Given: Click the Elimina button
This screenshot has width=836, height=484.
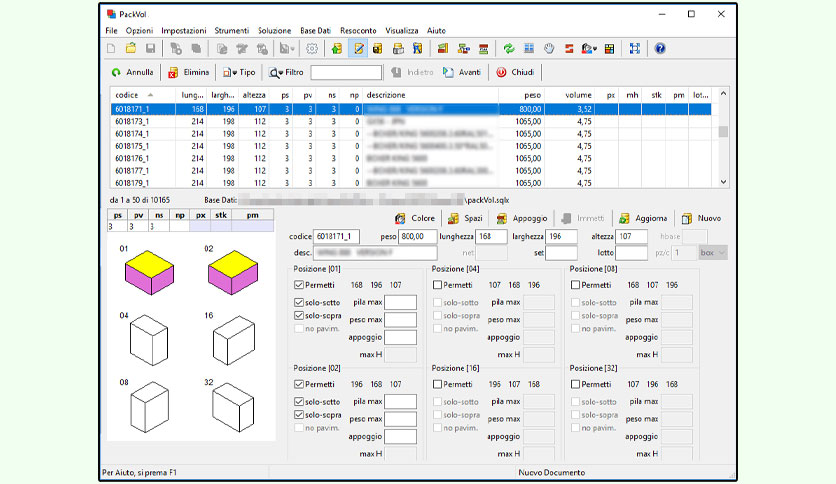Looking at the screenshot, I should 189,72.
